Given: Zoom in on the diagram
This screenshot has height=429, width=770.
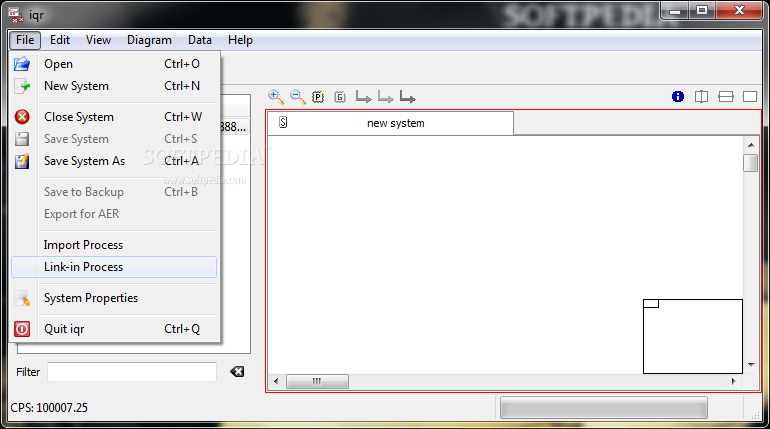Looking at the screenshot, I should pos(275,97).
